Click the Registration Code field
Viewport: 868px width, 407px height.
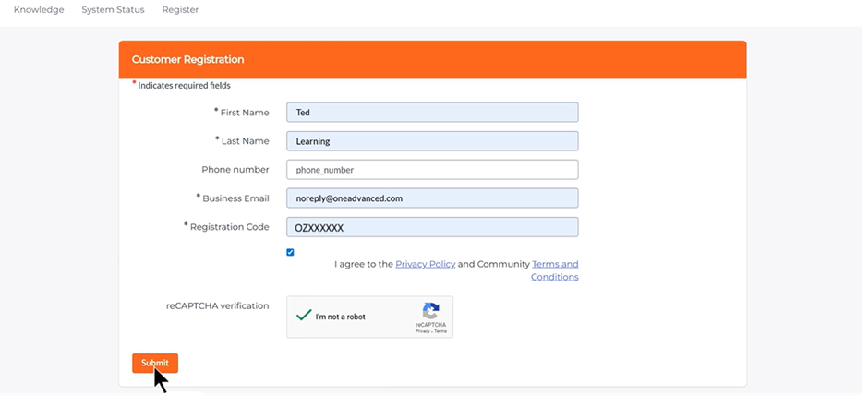click(432, 227)
